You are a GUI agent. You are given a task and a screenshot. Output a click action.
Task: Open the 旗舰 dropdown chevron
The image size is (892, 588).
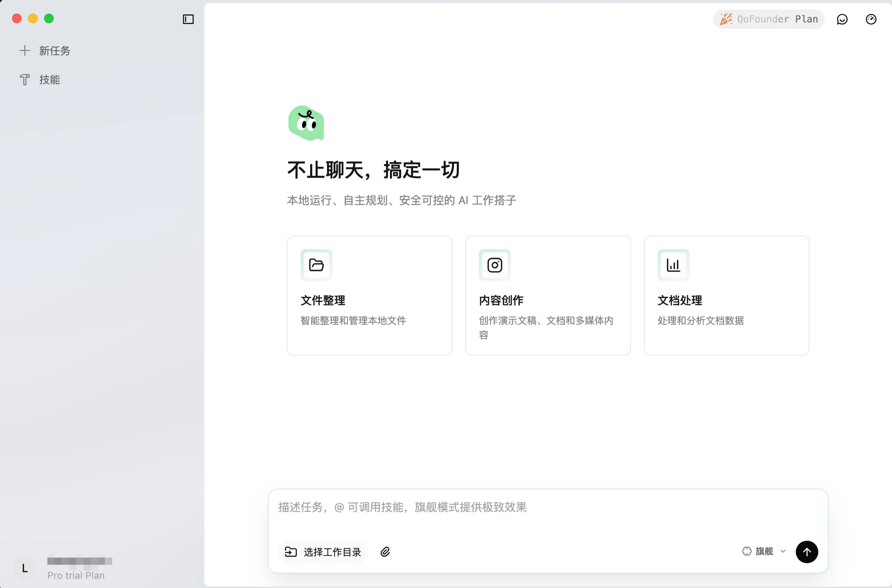point(783,552)
